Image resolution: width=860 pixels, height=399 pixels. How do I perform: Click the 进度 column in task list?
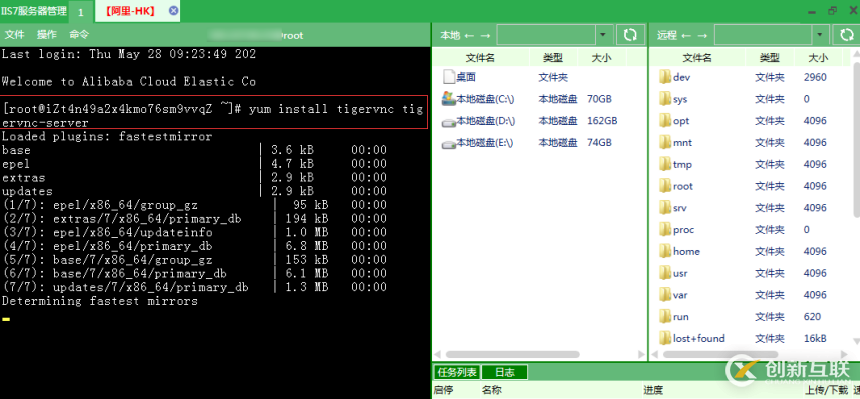tap(653, 390)
